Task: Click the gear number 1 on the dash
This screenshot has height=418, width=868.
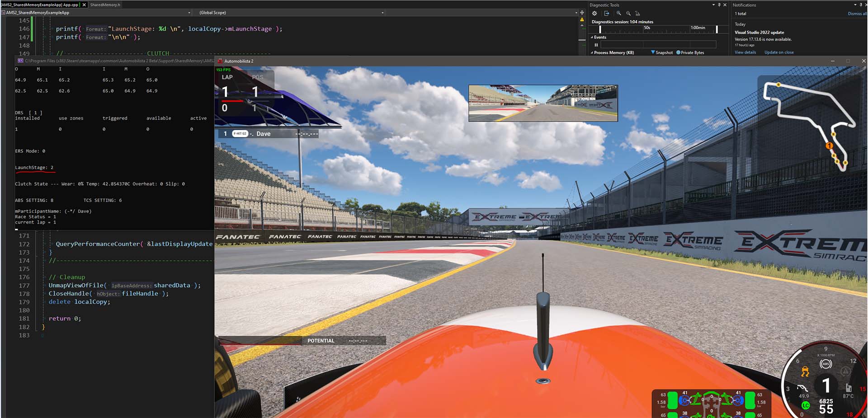Action: point(826,385)
